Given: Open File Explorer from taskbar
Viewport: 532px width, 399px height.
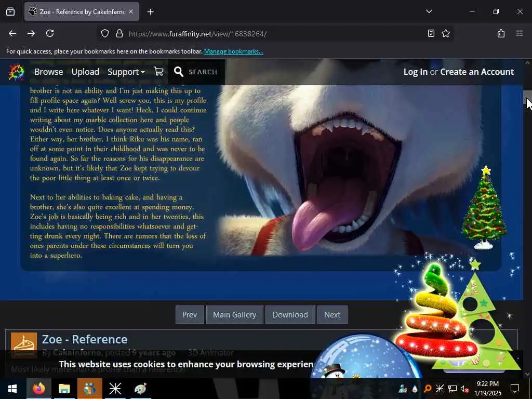Looking at the screenshot, I should [x=64, y=389].
